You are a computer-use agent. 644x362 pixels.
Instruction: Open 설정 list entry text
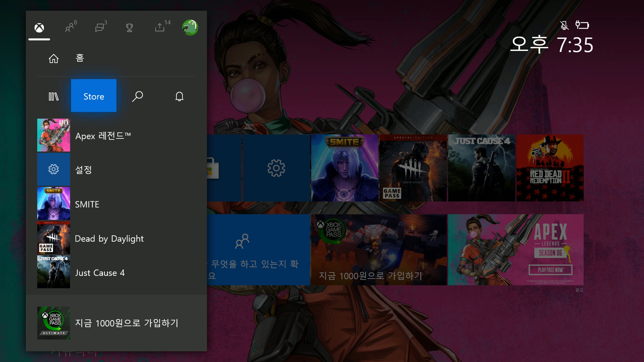84,170
